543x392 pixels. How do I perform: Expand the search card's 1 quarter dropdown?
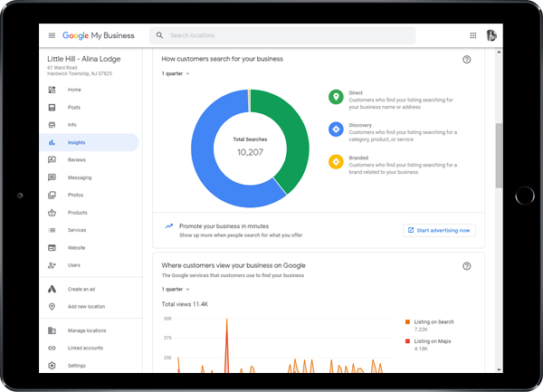click(x=176, y=73)
